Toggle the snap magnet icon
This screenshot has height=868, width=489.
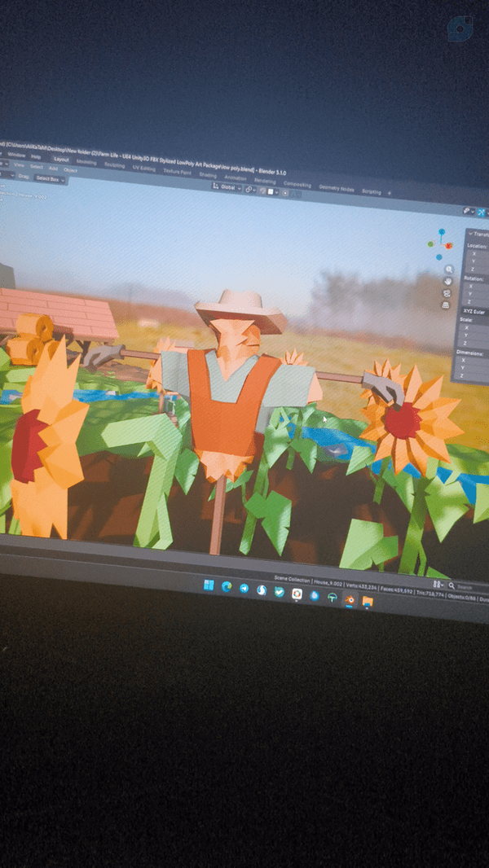point(262,191)
